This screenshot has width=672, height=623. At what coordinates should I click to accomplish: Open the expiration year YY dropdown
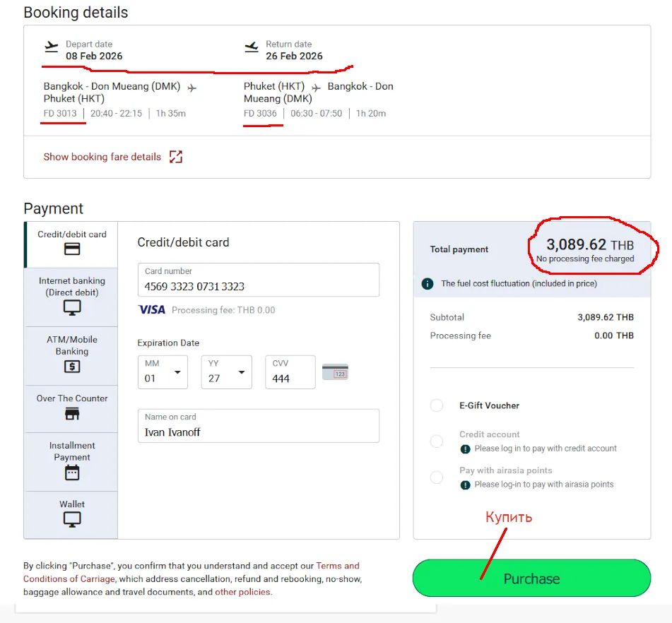227,372
